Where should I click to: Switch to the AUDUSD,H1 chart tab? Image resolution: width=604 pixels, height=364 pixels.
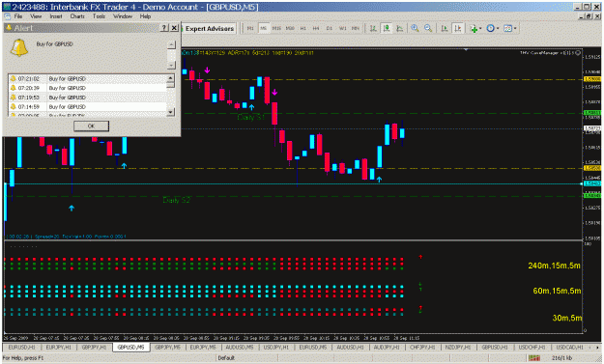(350, 347)
